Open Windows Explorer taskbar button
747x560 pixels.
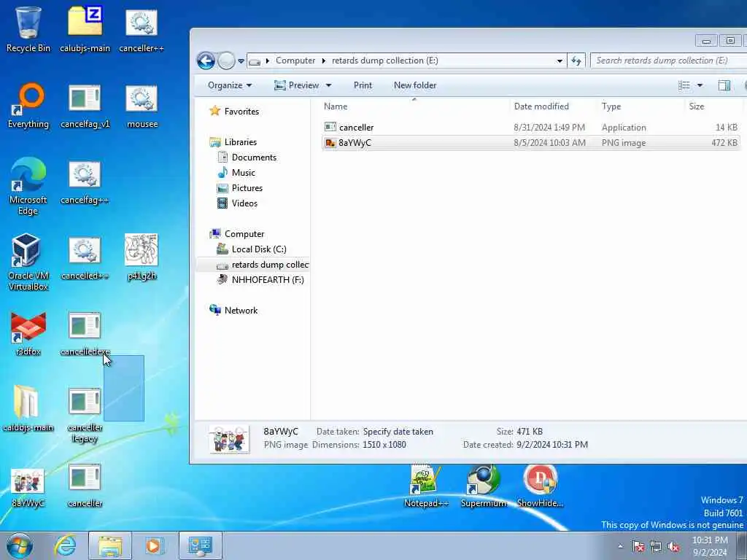pyautogui.click(x=110, y=545)
